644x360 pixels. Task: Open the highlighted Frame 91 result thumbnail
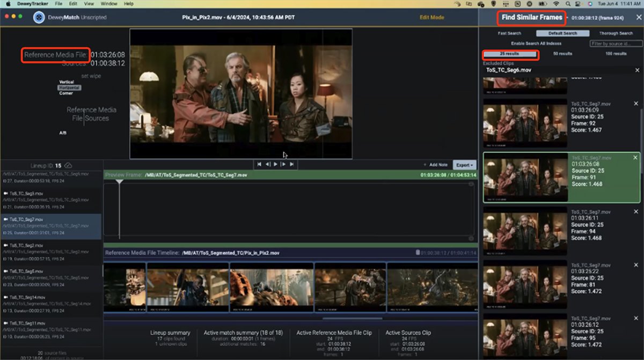[x=525, y=177]
